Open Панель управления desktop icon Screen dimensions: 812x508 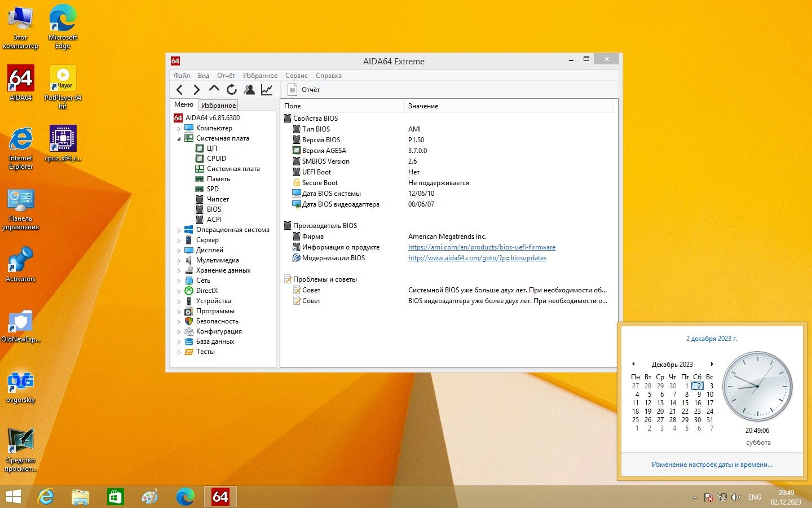(x=21, y=209)
